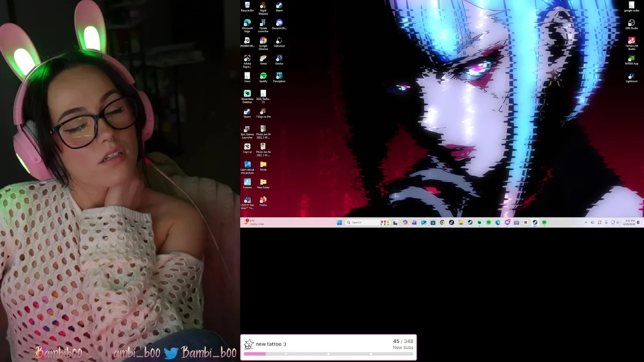The image size is (644, 362).
Task: Launch LEGO Star Wars desktop shortcut
Action: pyautogui.click(x=247, y=203)
